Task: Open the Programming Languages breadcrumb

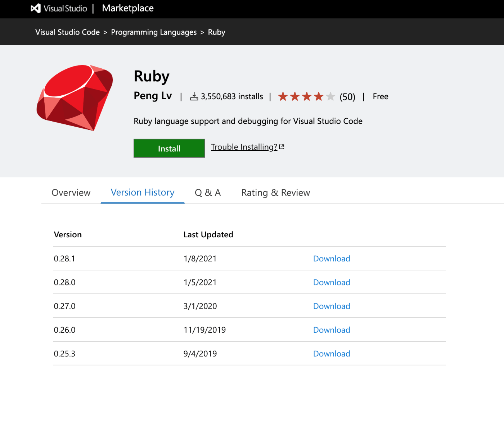Action: (154, 32)
